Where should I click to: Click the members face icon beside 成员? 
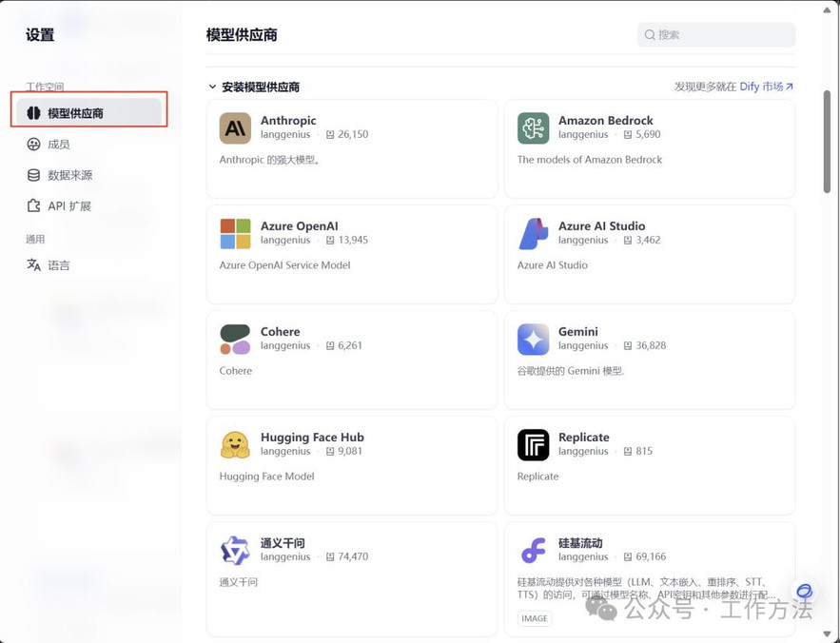click(x=33, y=145)
